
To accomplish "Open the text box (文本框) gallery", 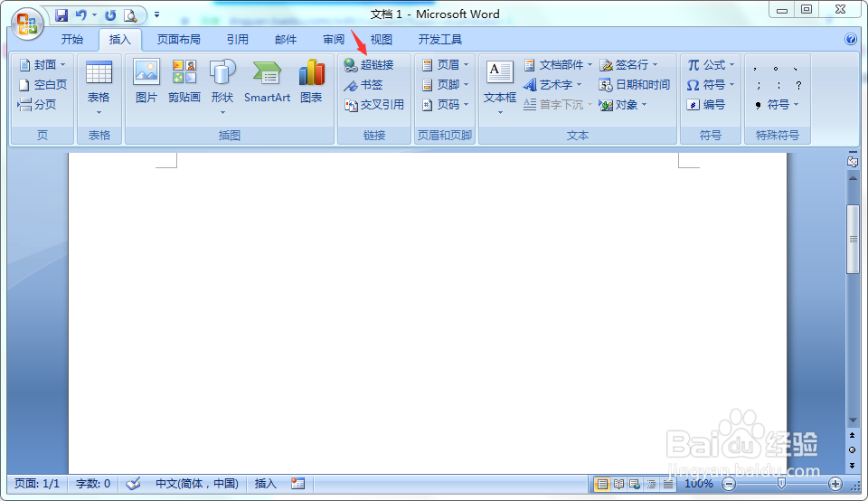I will [500, 88].
